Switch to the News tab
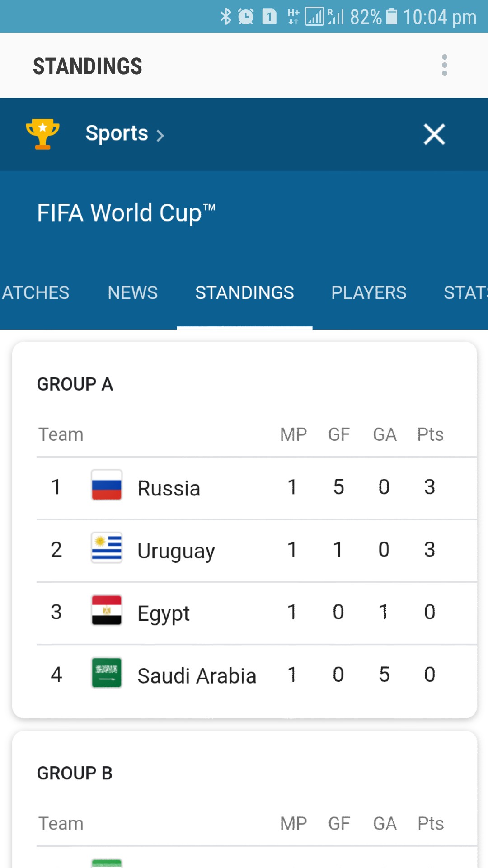488x868 pixels. (132, 292)
